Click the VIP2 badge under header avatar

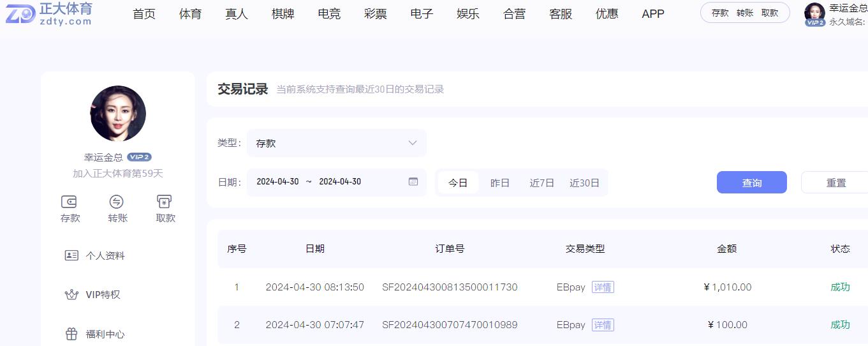(815, 22)
